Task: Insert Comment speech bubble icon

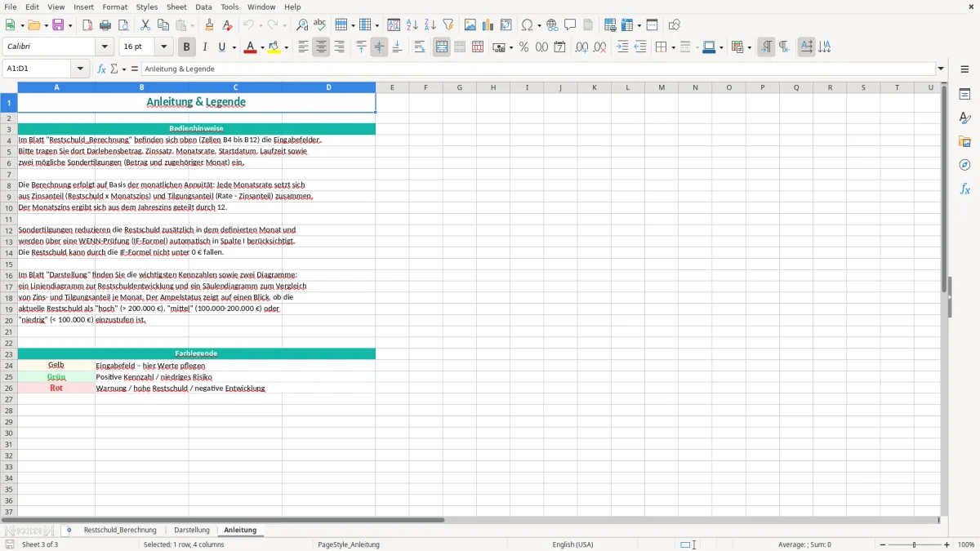Action: coord(570,25)
